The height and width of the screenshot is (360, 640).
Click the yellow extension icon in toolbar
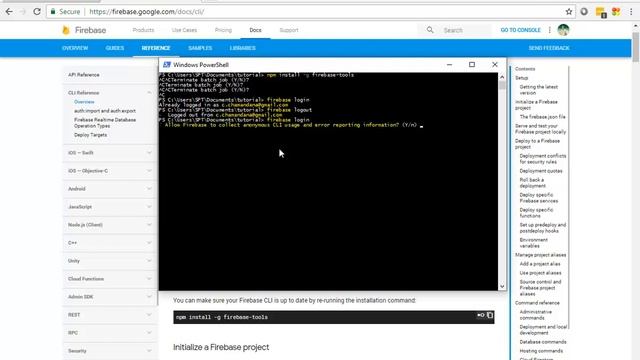(601, 12)
